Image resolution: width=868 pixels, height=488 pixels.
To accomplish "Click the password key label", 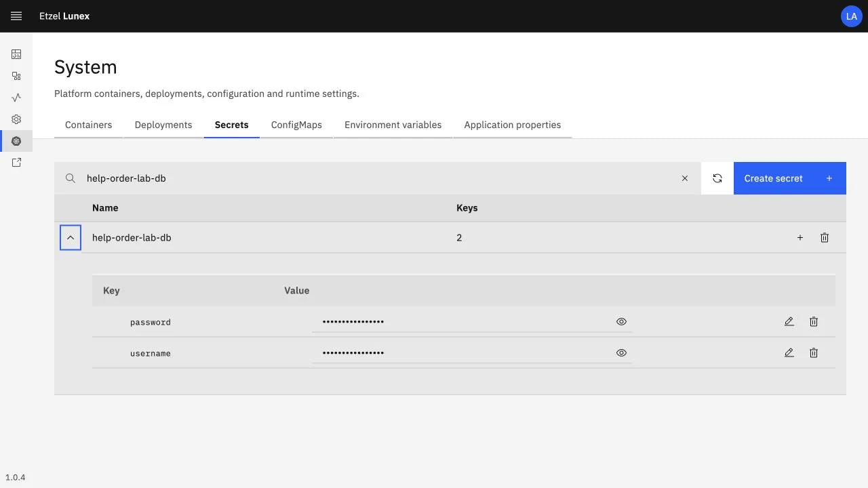I will click(x=151, y=323).
